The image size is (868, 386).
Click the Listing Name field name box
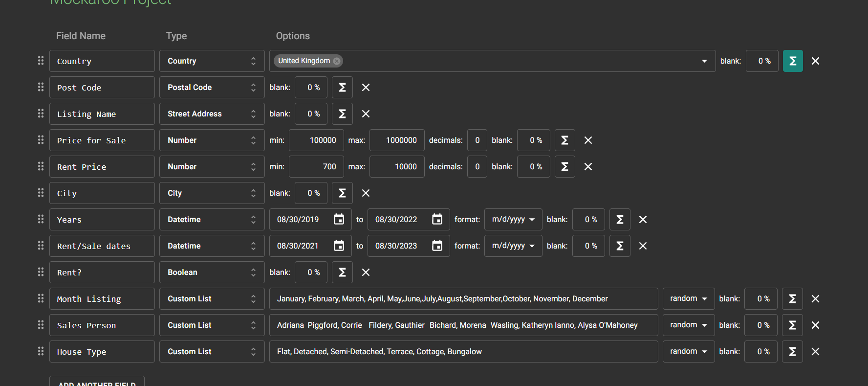[x=102, y=114]
